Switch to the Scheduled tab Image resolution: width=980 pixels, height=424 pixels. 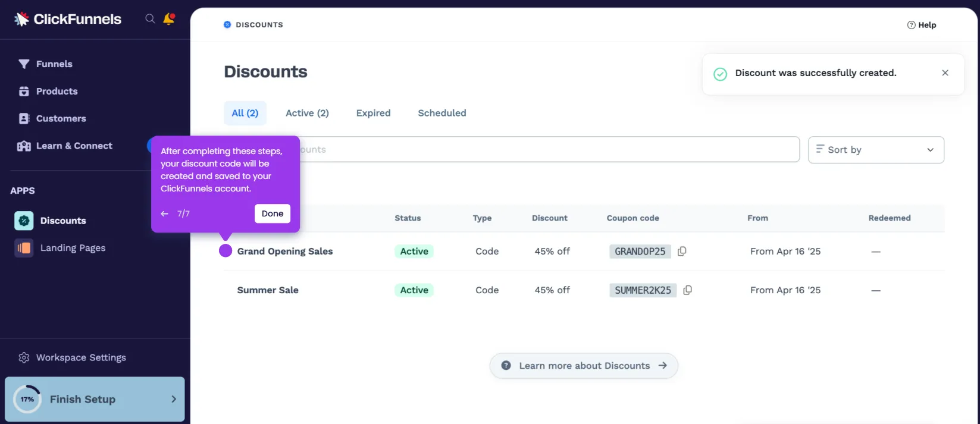coord(442,113)
